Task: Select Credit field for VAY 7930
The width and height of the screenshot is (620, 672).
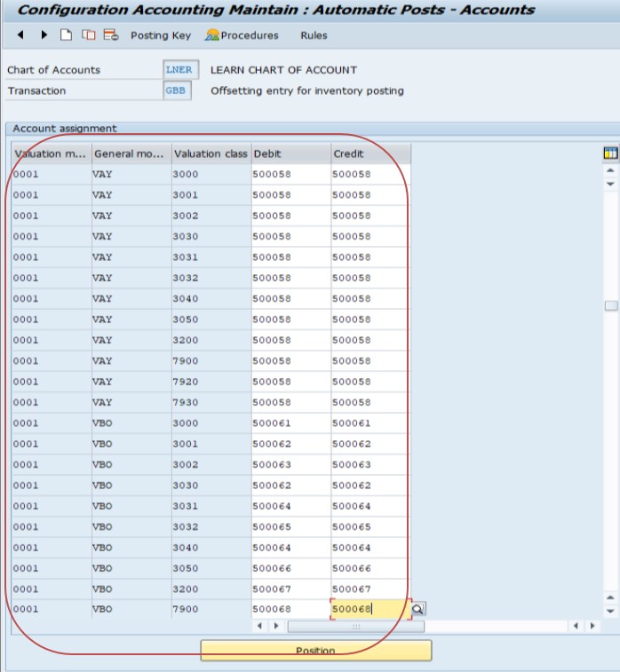Action: [370, 402]
